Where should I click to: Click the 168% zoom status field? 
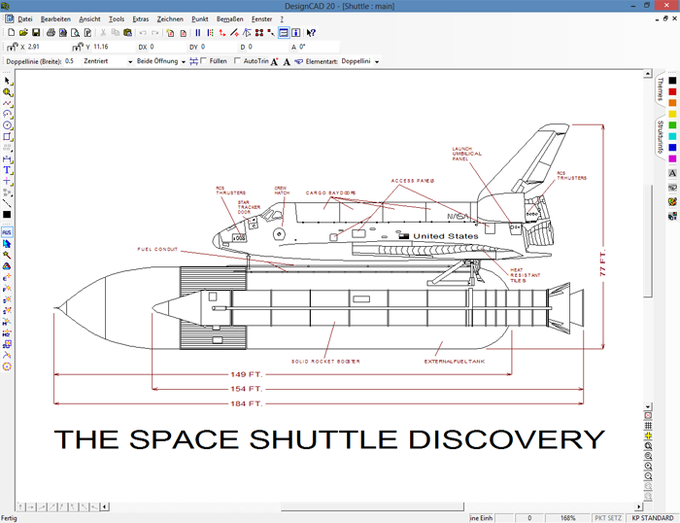568,518
